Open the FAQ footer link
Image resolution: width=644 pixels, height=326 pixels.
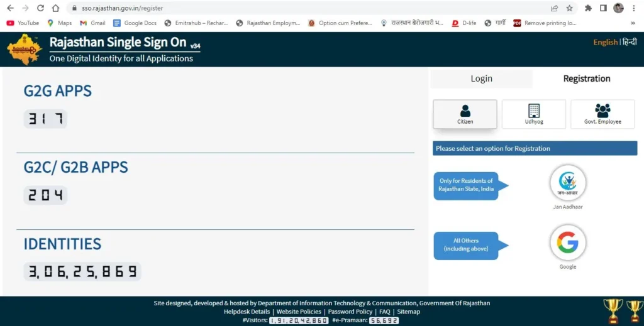(385, 312)
